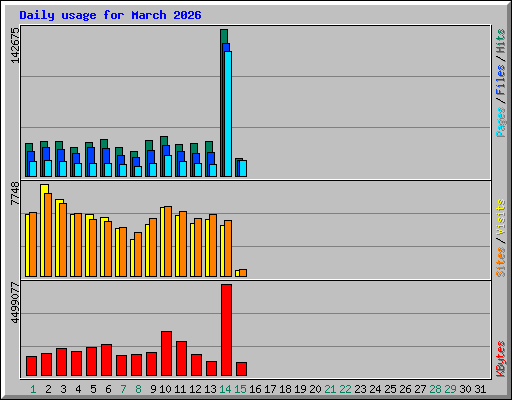Image resolution: width=512 pixels, height=400 pixels.
Task: Click day 14 on the date axis
Action: 225,389
